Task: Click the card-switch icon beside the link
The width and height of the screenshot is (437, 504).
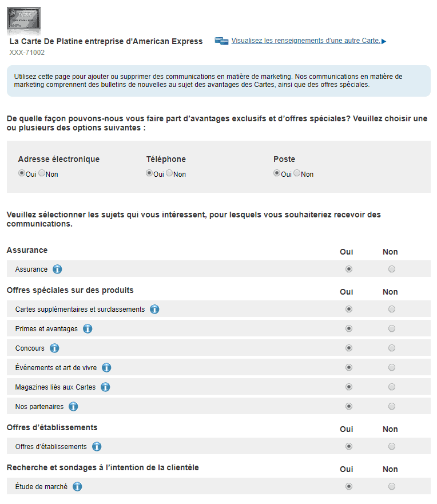Action: (x=221, y=41)
